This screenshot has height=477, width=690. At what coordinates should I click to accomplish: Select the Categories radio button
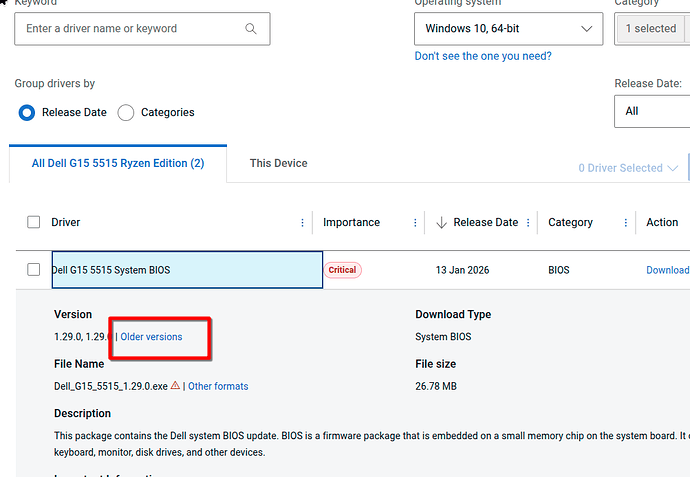[126, 113]
